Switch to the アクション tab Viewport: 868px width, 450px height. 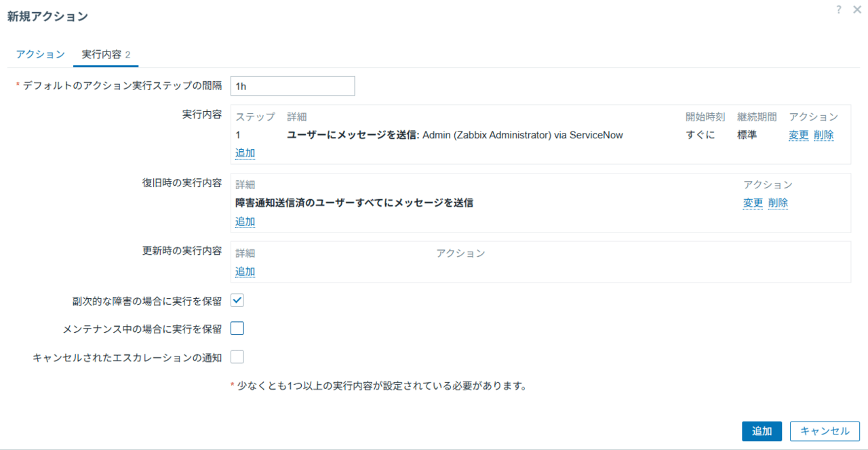tap(40, 54)
